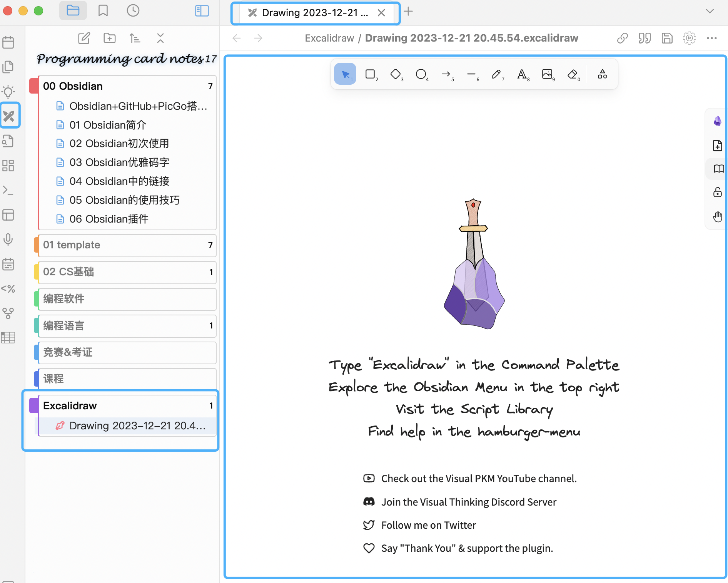
Task: Open the git branch ribbon icon
Action: pos(8,313)
